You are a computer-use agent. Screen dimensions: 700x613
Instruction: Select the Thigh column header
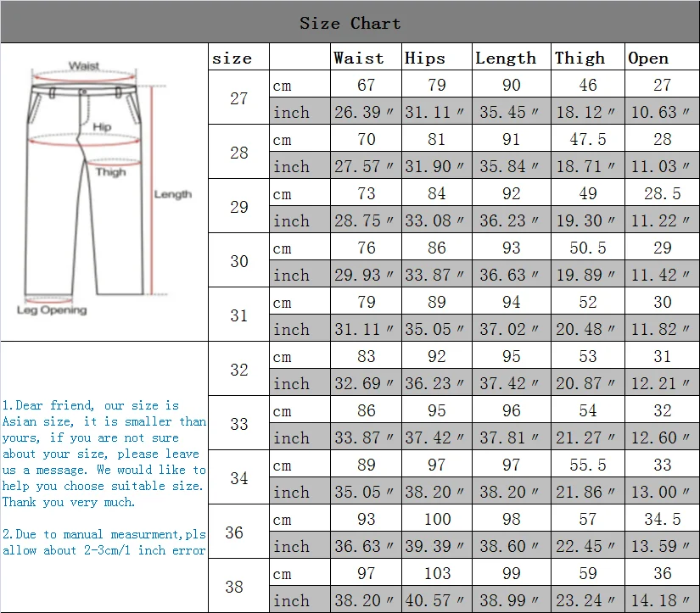(588, 57)
